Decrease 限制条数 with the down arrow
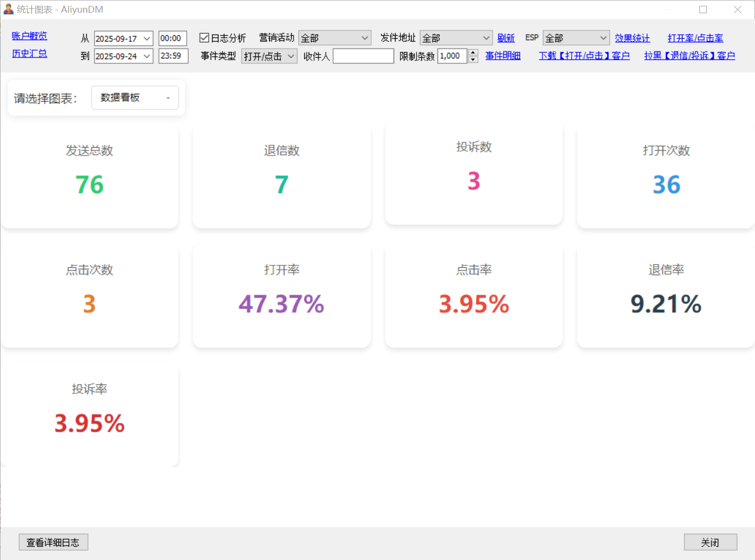Screen dimensions: 755x560 coord(473,60)
